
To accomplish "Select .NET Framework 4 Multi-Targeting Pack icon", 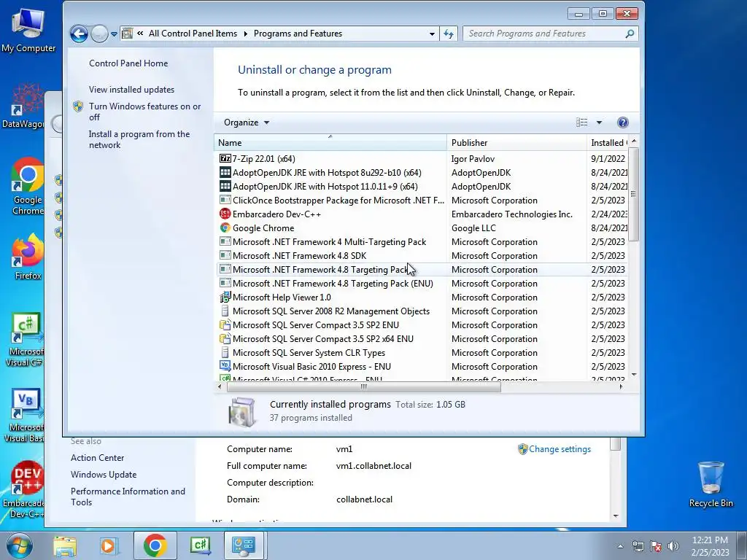I will (x=225, y=241).
